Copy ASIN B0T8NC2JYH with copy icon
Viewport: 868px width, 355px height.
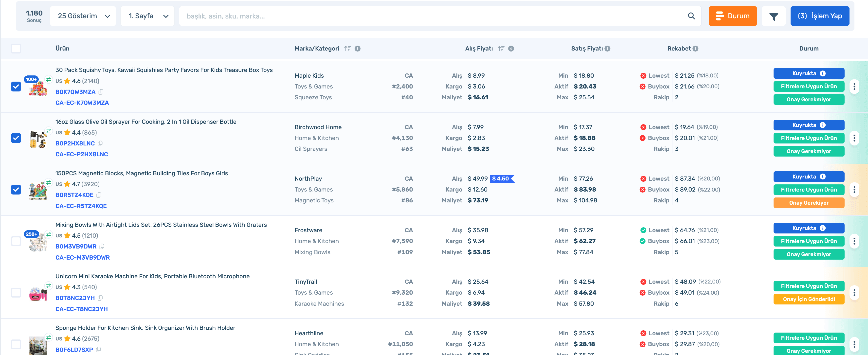[100, 298]
